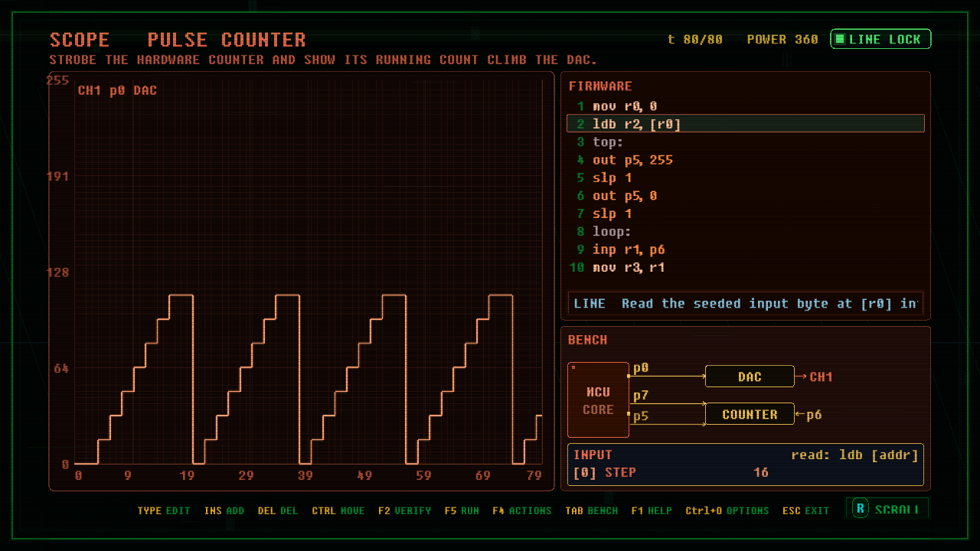Click the 128 y-axis label
Viewport: 980px width, 551px height.
pos(58,272)
